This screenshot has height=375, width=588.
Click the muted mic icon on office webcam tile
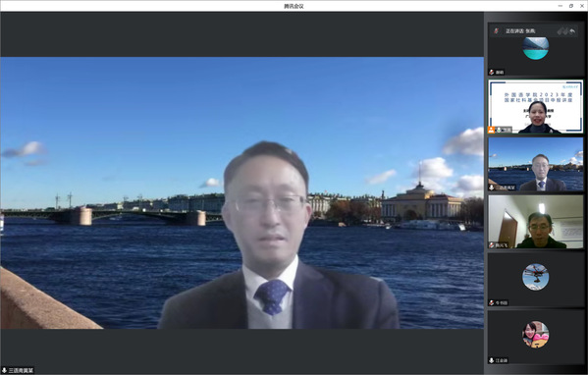click(x=492, y=245)
